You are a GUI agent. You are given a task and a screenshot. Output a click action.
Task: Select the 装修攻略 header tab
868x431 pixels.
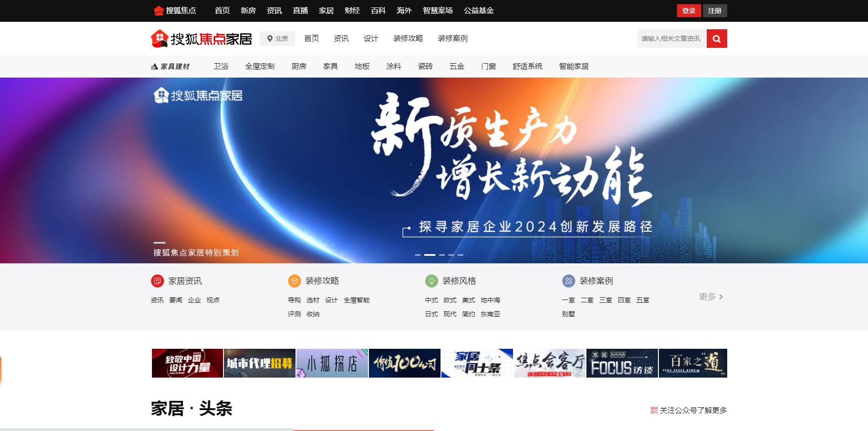point(408,39)
